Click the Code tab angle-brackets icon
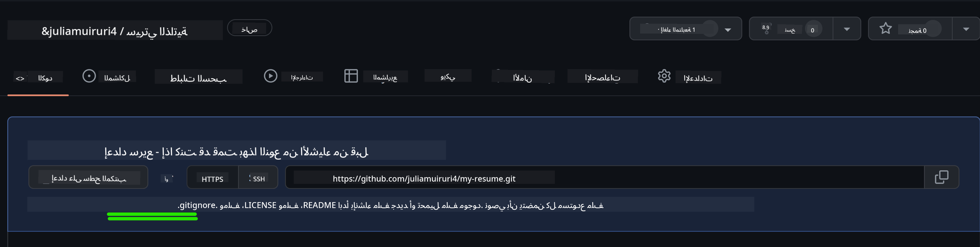The height and width of the screenshot is (247, 980). 20,78
